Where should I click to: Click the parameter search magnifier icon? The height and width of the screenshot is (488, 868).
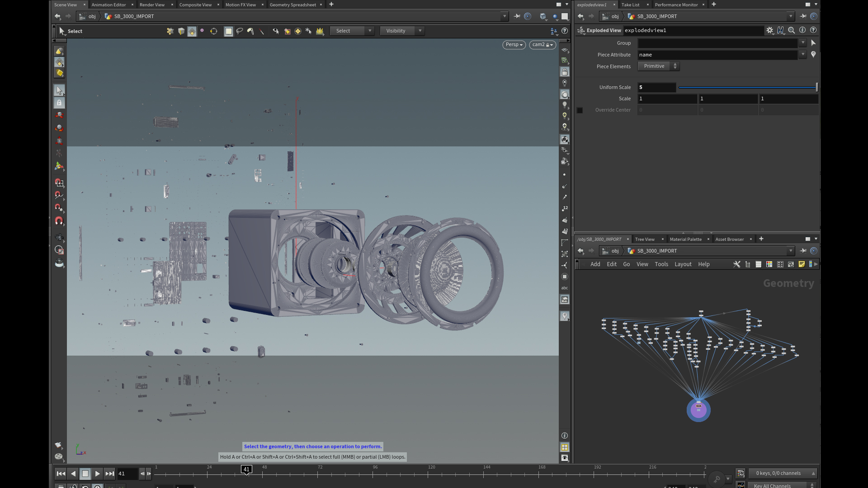coord(791,30)
